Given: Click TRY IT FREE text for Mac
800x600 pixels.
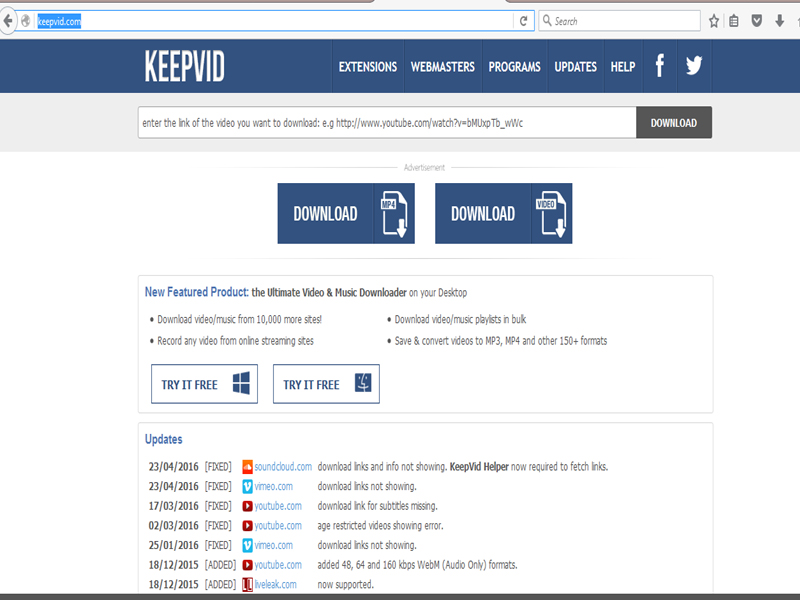Looking at the screenshot, I should click(x=311, y=385).
